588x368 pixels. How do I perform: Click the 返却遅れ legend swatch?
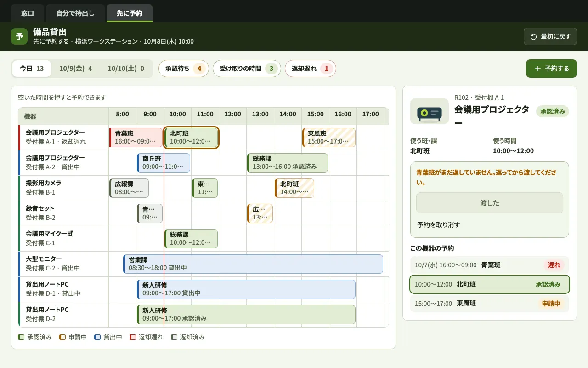click(133, 337)
